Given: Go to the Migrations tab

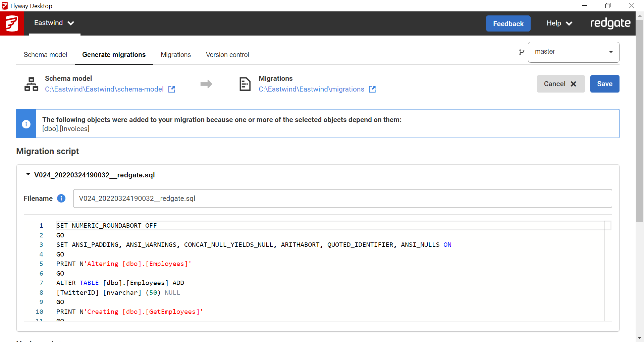Looking at the screenshot, I should tap(175, 55).
